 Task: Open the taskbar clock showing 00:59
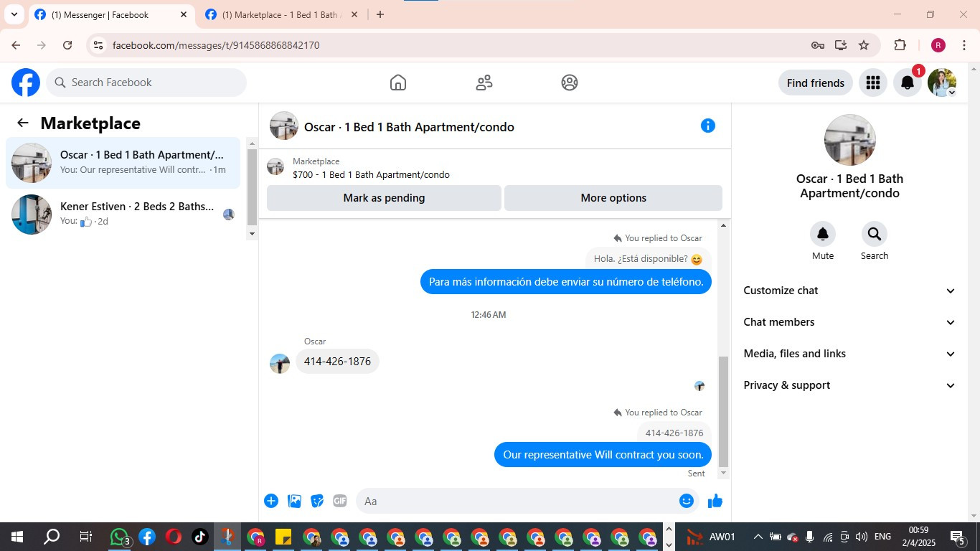pyautogui.click(x=919, y=537)
